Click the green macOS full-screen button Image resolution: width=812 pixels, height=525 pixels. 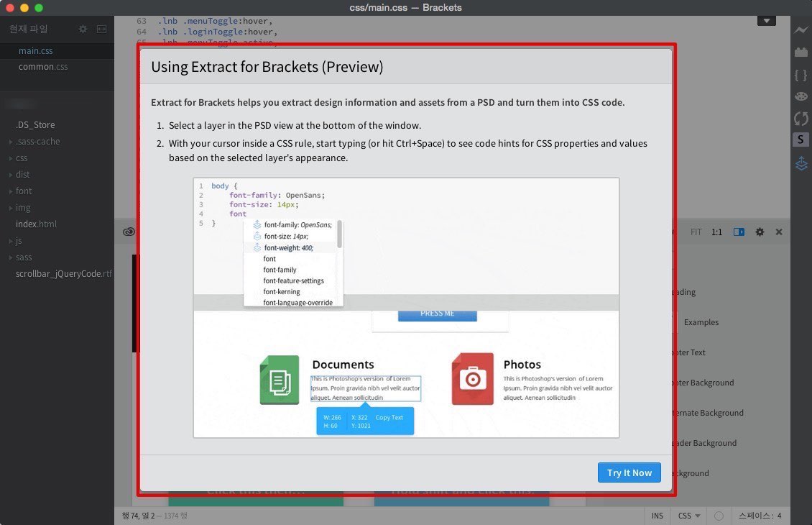point(39,8)
